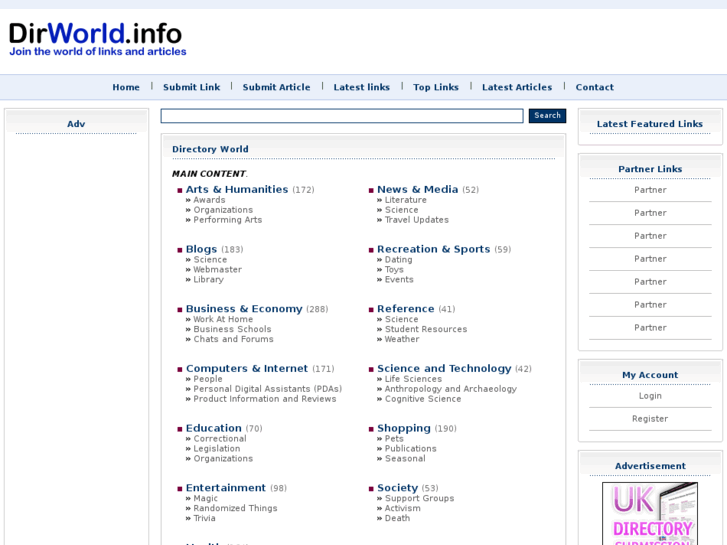Viewport: 727px width, 545px height.
Task: Go to Submit Link page
Action: point(191,87)
